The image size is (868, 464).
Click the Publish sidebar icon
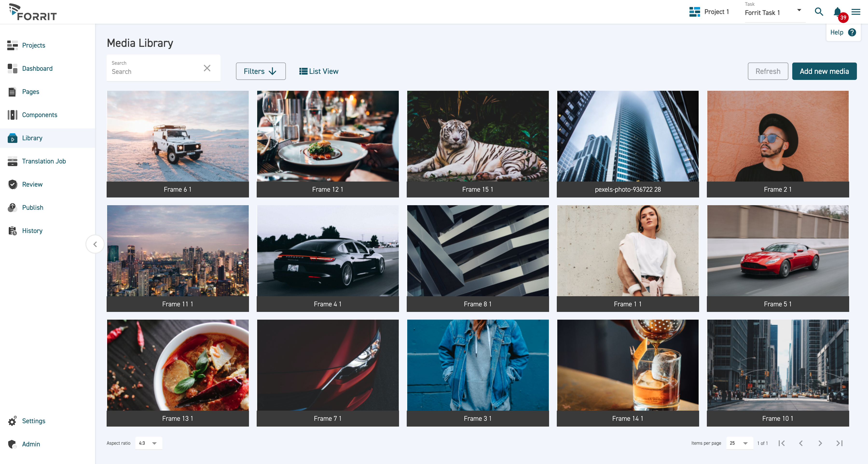[13, 208]
